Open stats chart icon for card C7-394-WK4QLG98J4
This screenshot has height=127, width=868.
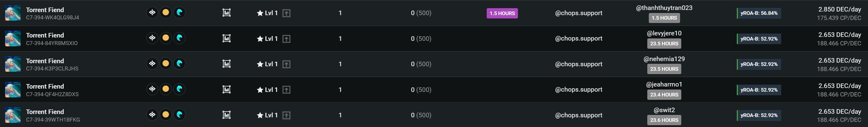pos(226,13)
